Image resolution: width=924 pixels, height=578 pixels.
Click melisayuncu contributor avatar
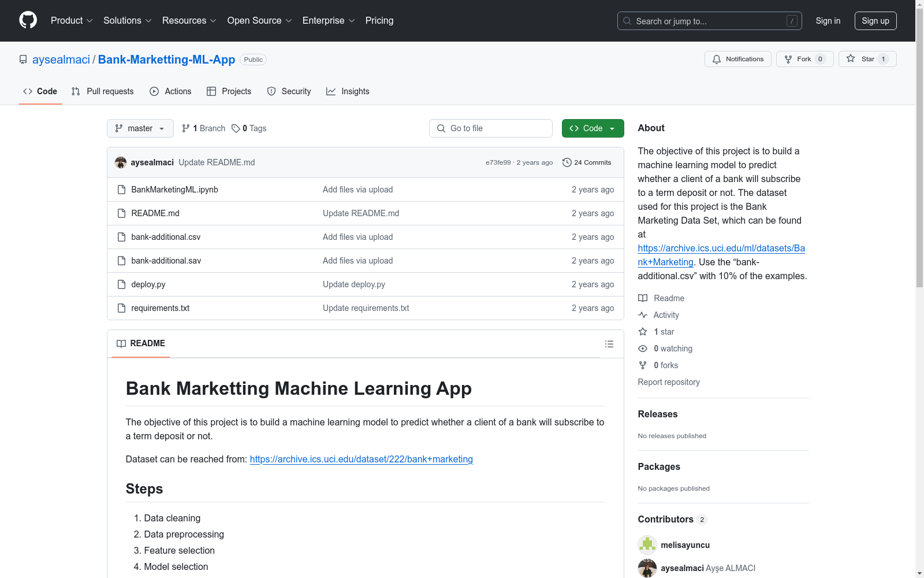coord(647,545)
